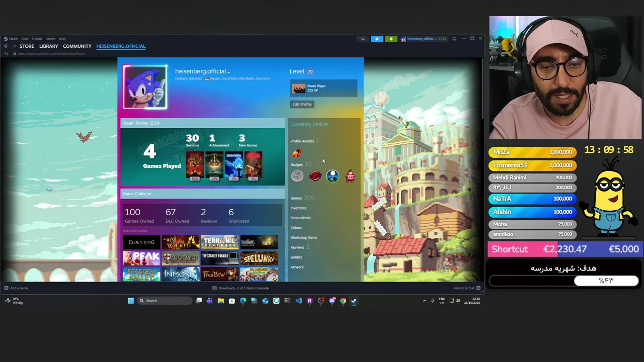Click the Steam icon in the Windows taskbar
This screenshot has height=362, width=644.
point(354,301)
